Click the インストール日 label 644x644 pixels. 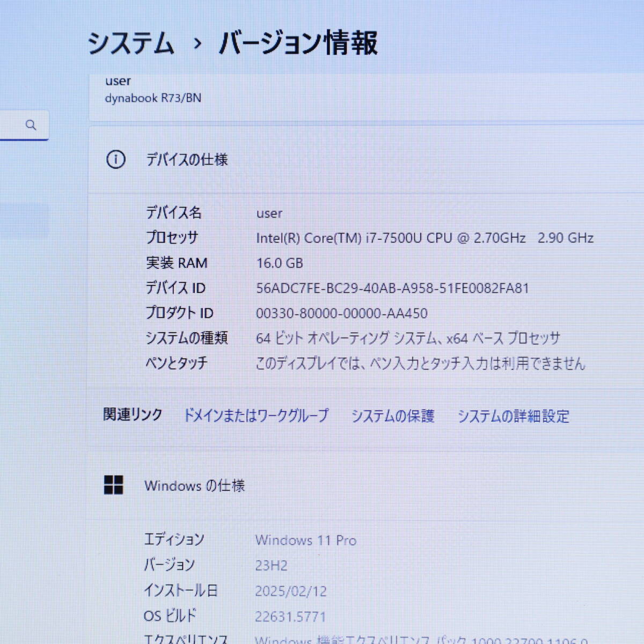(x=181, y=590)
